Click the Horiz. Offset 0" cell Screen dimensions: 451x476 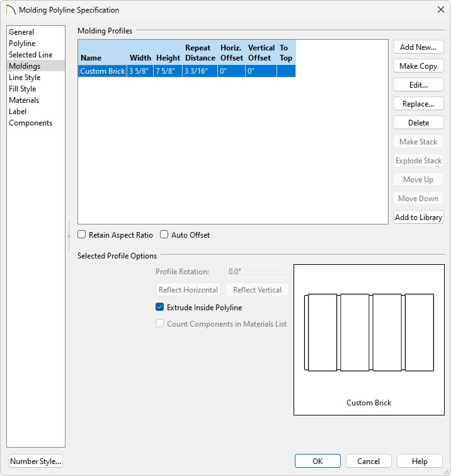231,71
